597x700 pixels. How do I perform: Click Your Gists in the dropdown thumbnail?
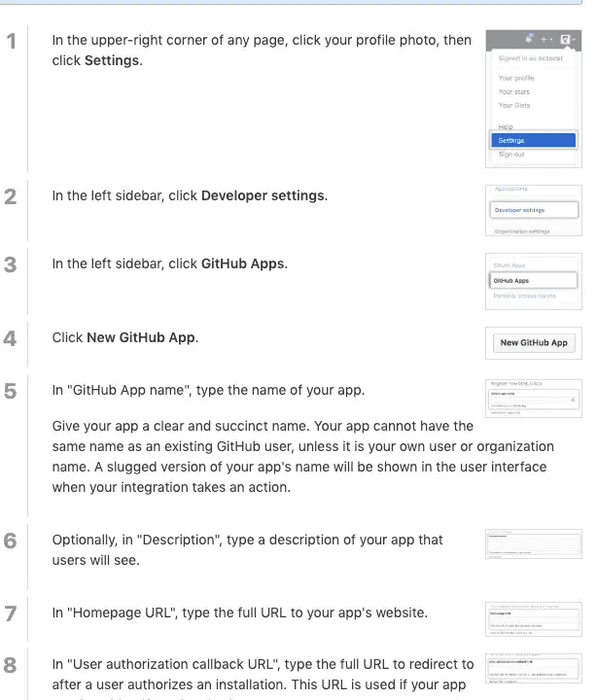coord(514,105)
